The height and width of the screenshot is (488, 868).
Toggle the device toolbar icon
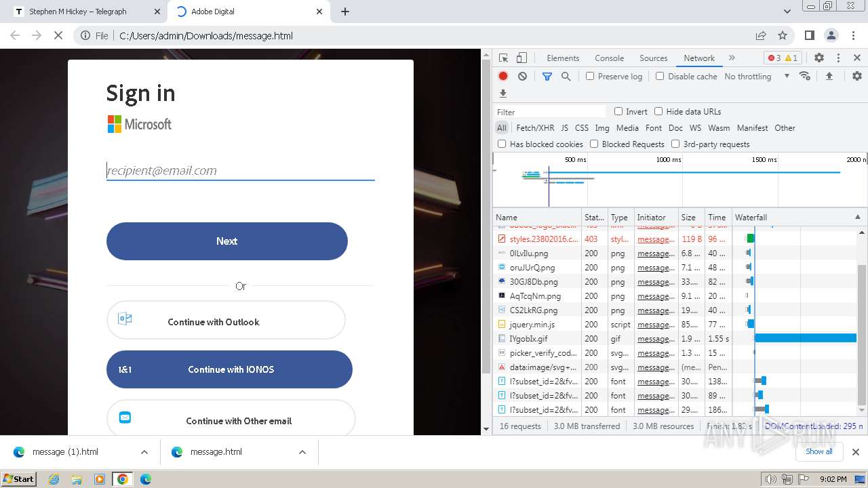[521, 58]
